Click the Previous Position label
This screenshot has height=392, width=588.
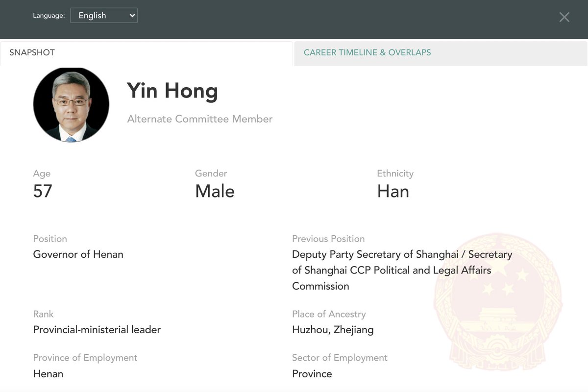tap(328, 239)
